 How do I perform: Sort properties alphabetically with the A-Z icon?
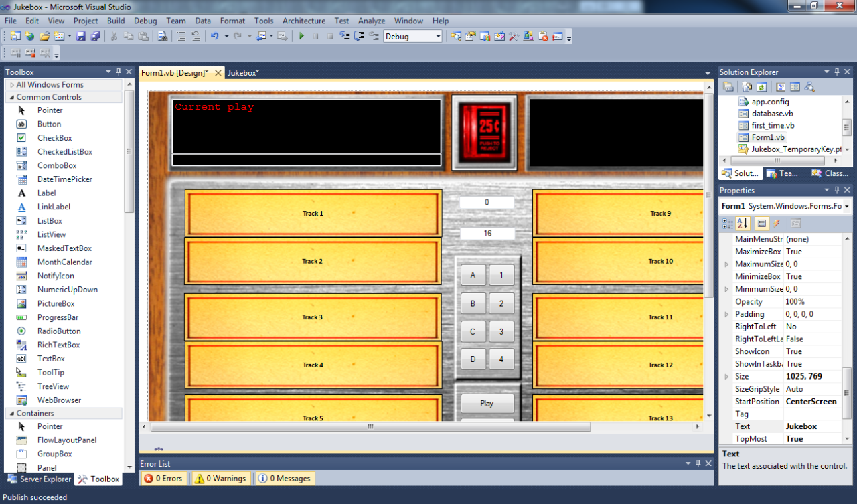[x=743, y=224]
